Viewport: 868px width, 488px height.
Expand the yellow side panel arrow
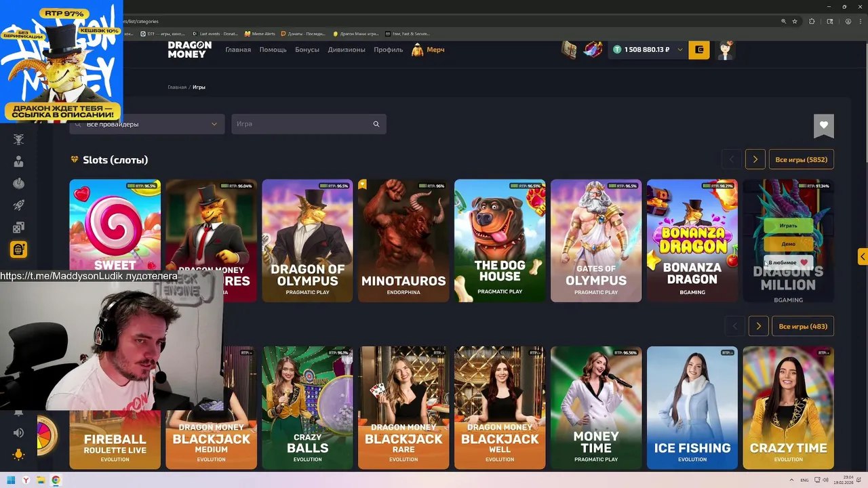(863, 256)
